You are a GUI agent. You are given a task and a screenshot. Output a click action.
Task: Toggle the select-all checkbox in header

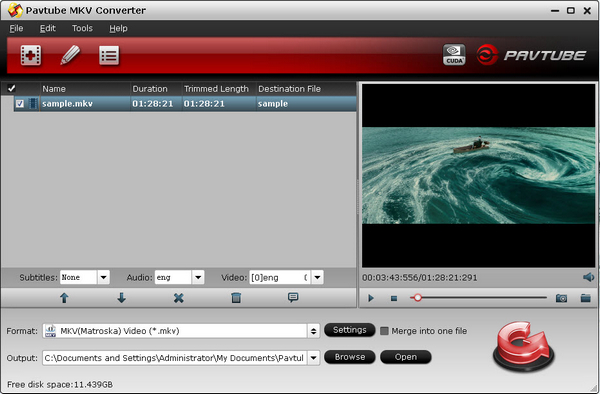point(11,89)
